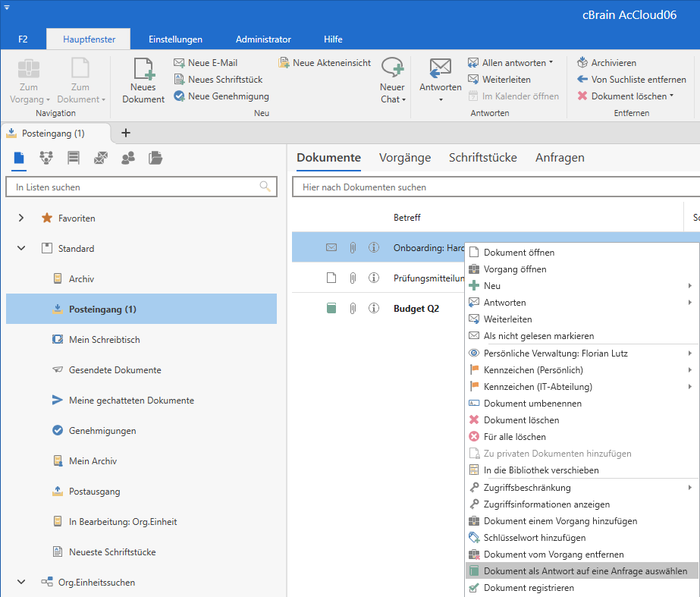Select Dokument als Antwort auf eine Anfrage auswählen
The width and height of the screenshot is (700, 597).
click(585, 571)
